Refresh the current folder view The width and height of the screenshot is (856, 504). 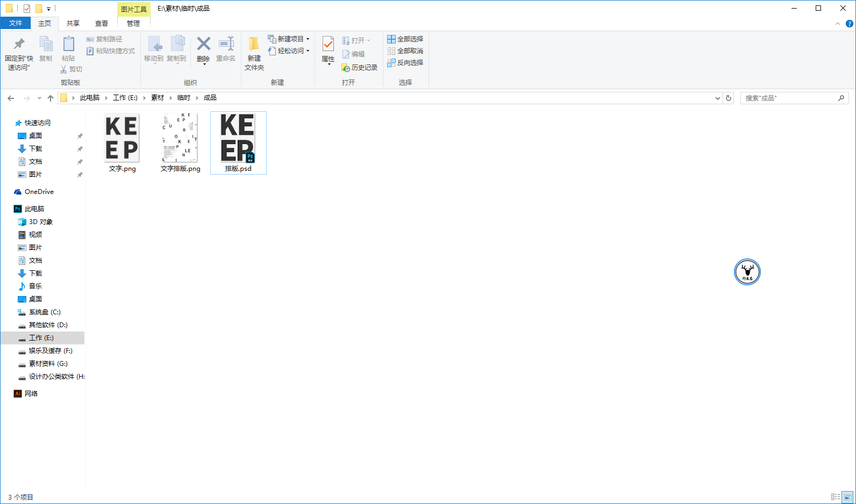pyautogui.click(x=729, y=98)
